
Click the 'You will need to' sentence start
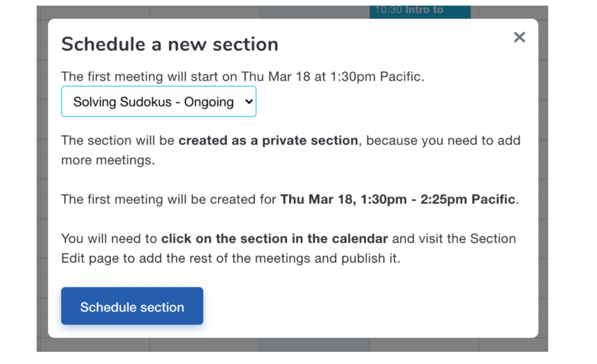[109, 238]
